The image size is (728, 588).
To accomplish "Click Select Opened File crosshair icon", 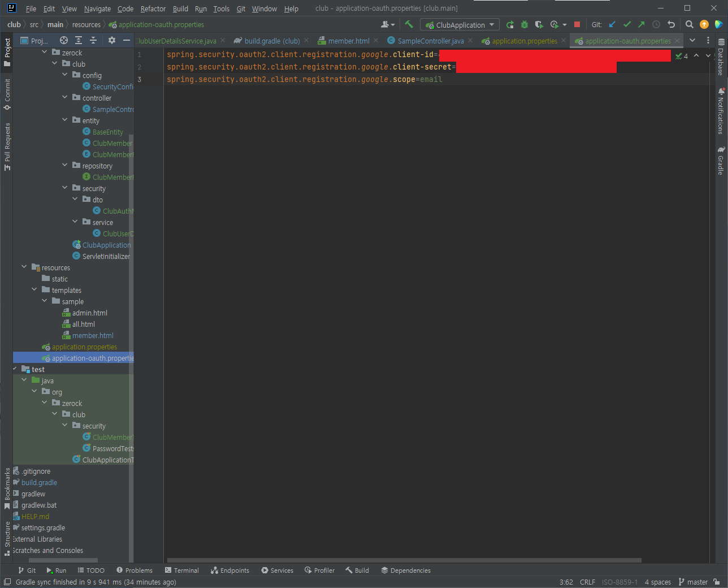I will [x=64, y=40].
